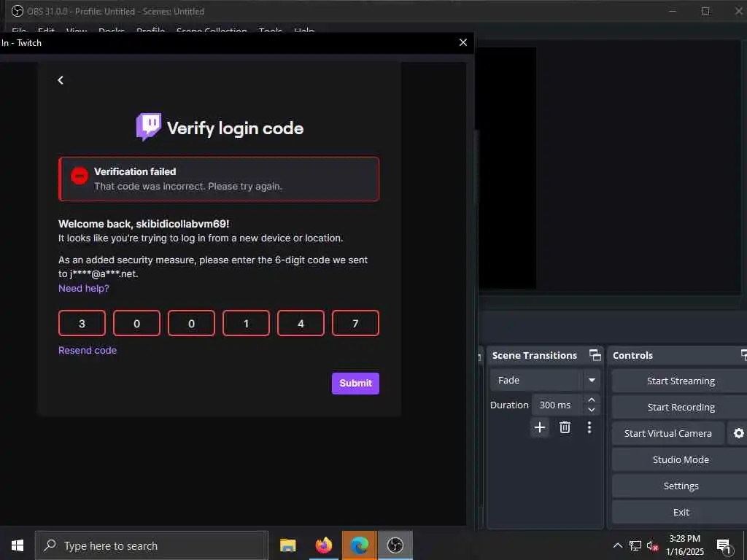Open virtual camera settings gear
The image size is (747, 560).
(738, 433)
